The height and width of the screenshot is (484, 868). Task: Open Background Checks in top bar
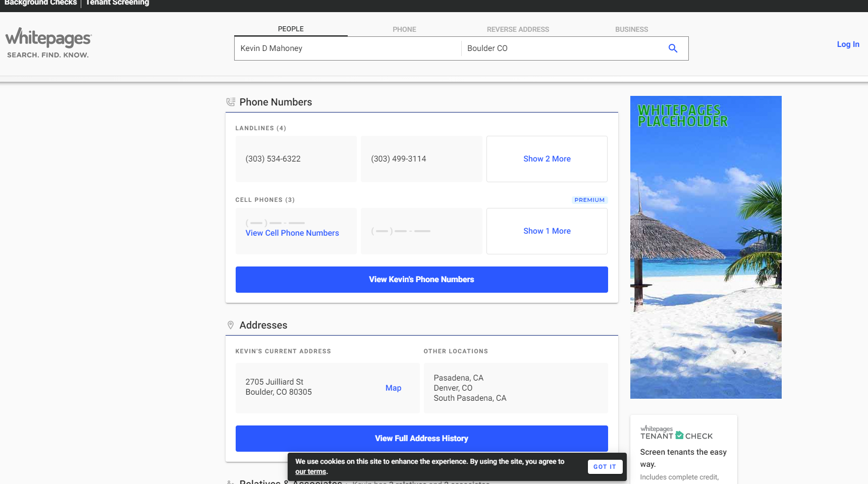[40, 3]
